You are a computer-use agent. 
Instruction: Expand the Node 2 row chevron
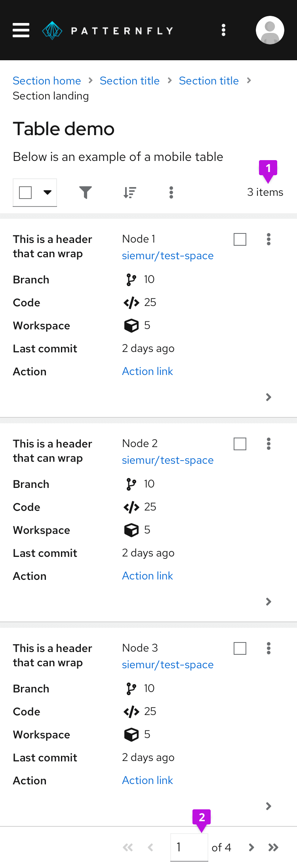click(268, 602)
